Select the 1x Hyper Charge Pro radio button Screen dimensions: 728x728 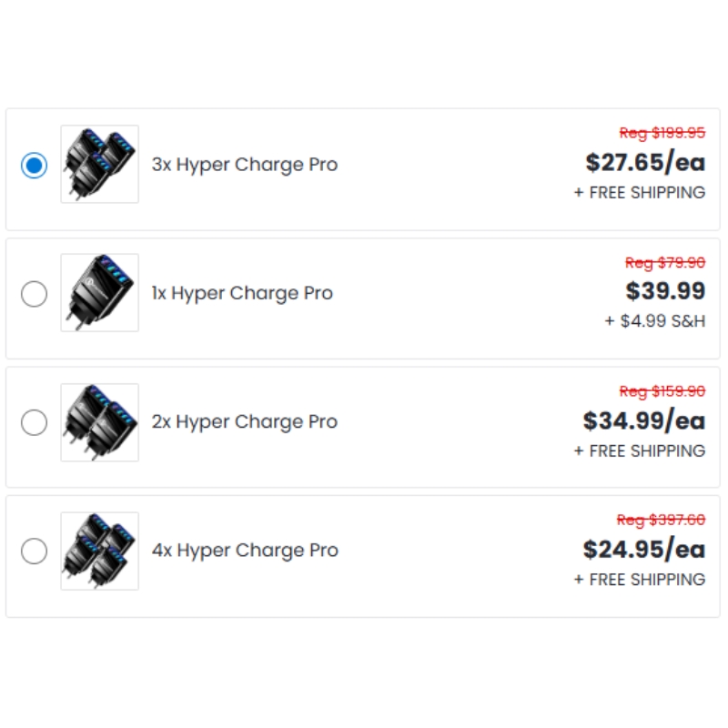(34, 293)
